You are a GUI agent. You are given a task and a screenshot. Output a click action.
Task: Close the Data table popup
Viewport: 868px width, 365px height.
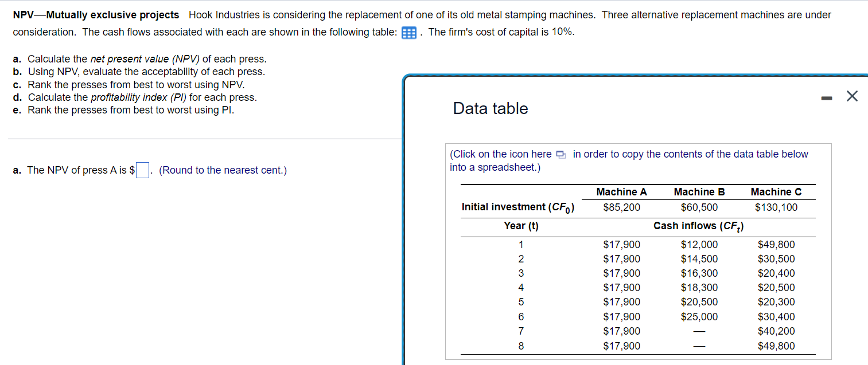click(851, 96)
